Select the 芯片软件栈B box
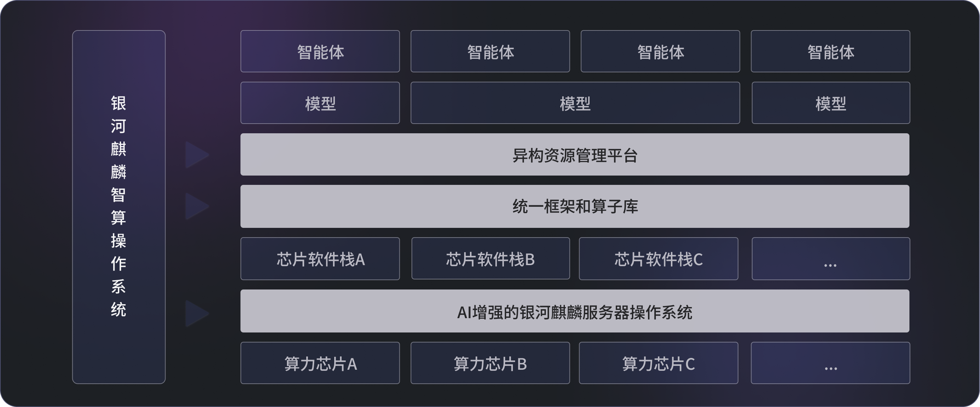Image resolution: width=980 pixels, height=407 pixels. point(490,259)
